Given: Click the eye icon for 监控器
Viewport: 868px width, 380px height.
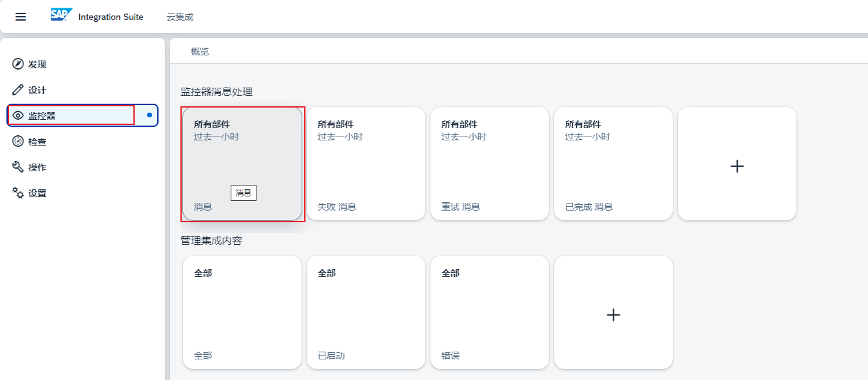Looking at the screenshot, I should tap(18, 116).
